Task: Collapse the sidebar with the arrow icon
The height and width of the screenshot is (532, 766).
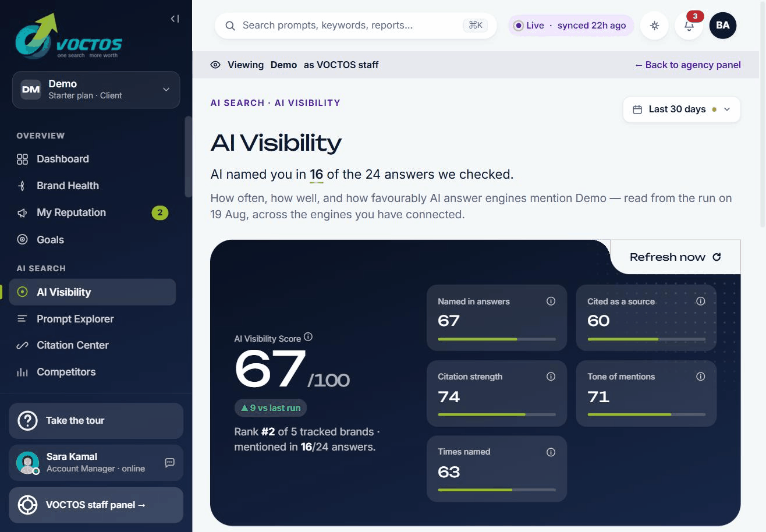Action: pyautogui.click(x=175, y=19)
